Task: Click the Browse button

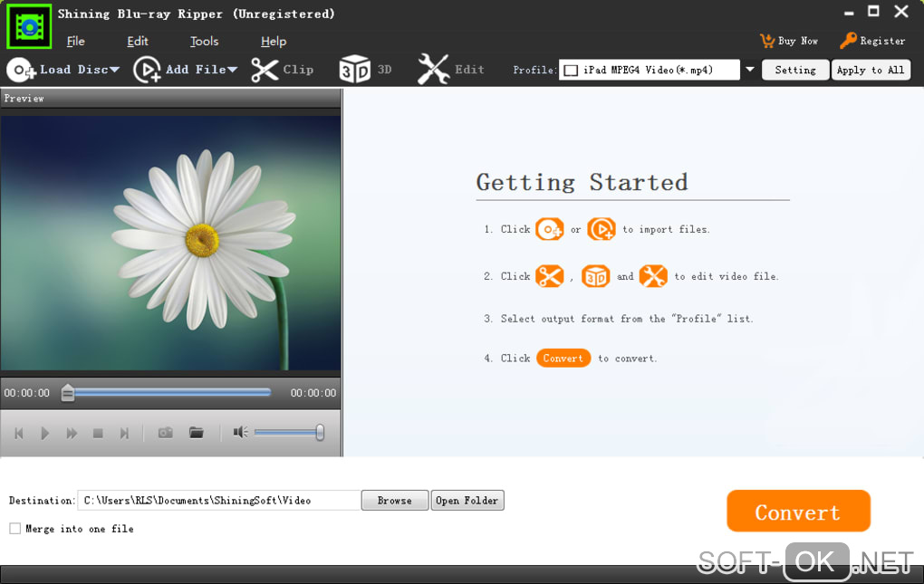Action: pyautogui.click(x=394, y=501)
